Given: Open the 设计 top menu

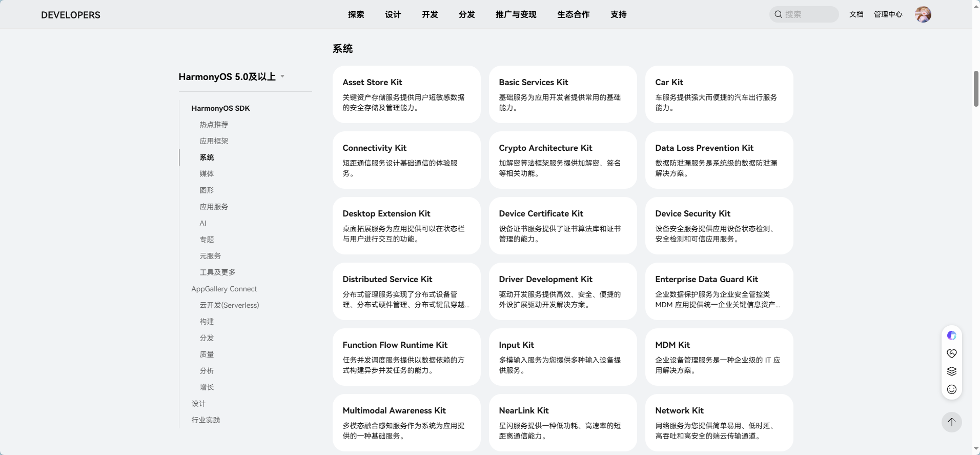Looking at the screenshot, I should click(393, 14).
